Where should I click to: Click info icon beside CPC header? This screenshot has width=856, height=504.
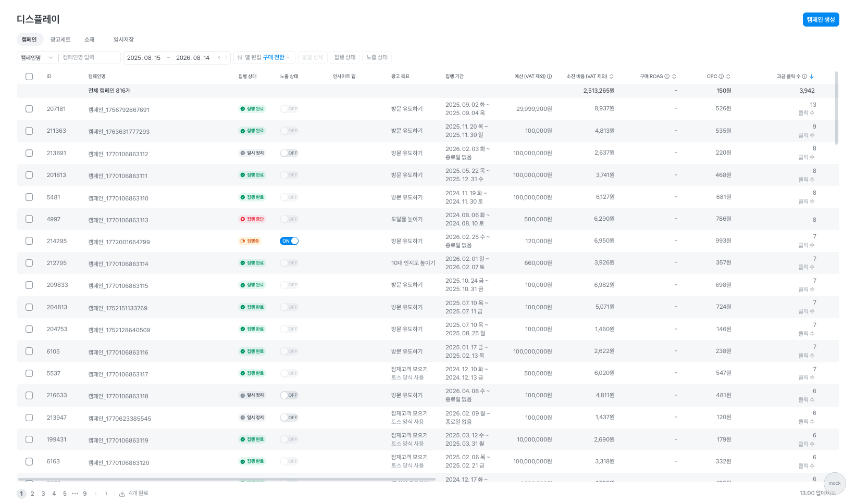coord(721,77)
